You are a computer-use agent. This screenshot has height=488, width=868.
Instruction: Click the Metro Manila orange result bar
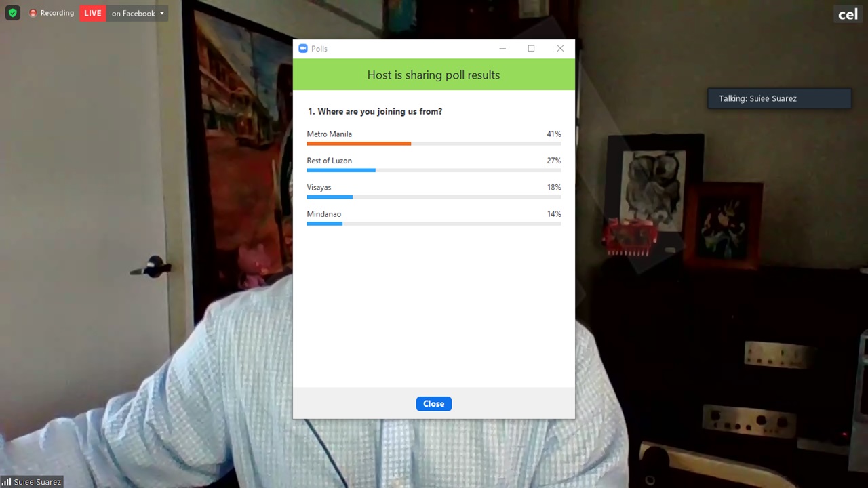tap(359, 144)
